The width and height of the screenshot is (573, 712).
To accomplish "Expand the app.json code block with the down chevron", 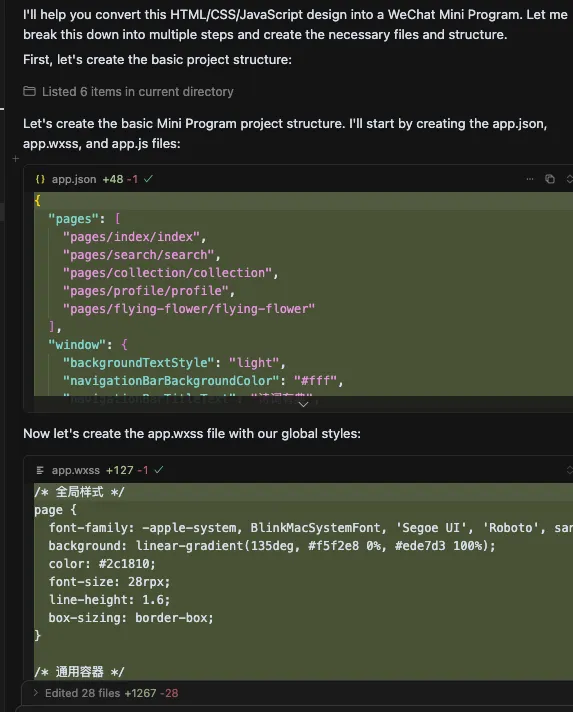I will tap(303, 404).
